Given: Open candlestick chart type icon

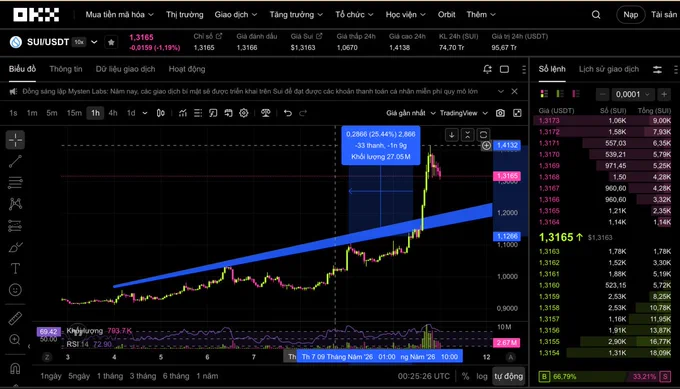Looking at the screenshot, I should click(x=160, y=113).
